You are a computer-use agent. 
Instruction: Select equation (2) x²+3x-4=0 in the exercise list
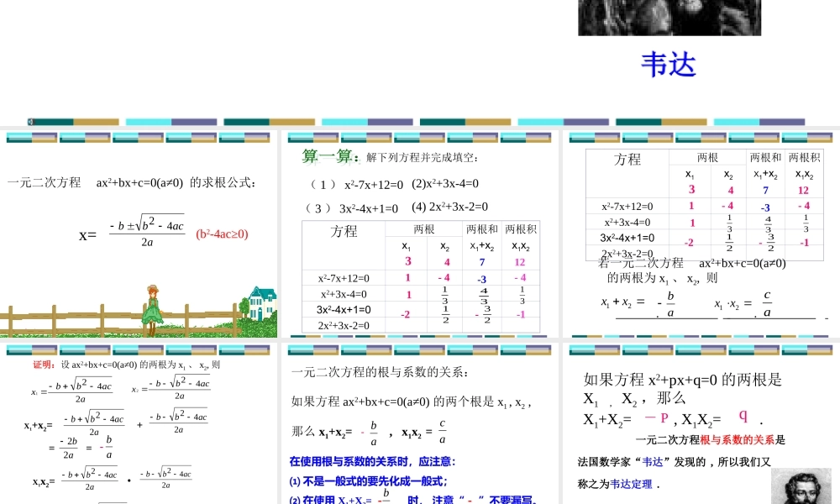[x=445, y=184]
